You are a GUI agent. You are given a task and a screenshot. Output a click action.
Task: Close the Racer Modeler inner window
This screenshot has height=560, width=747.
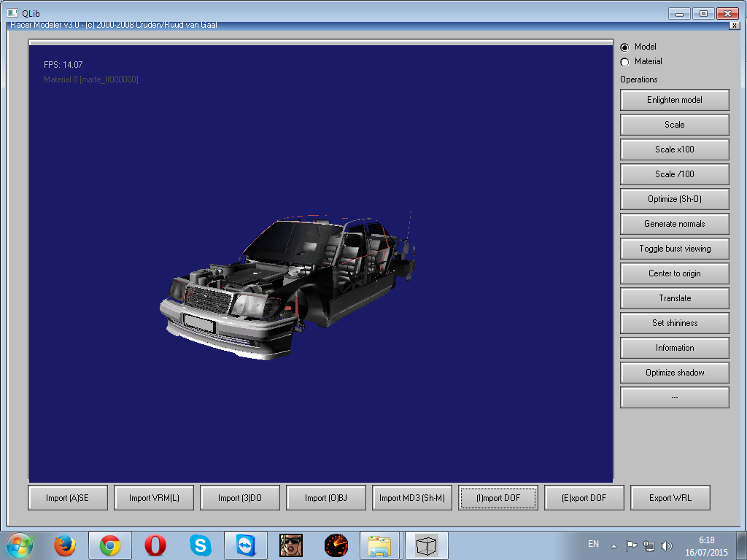point(734,26)
